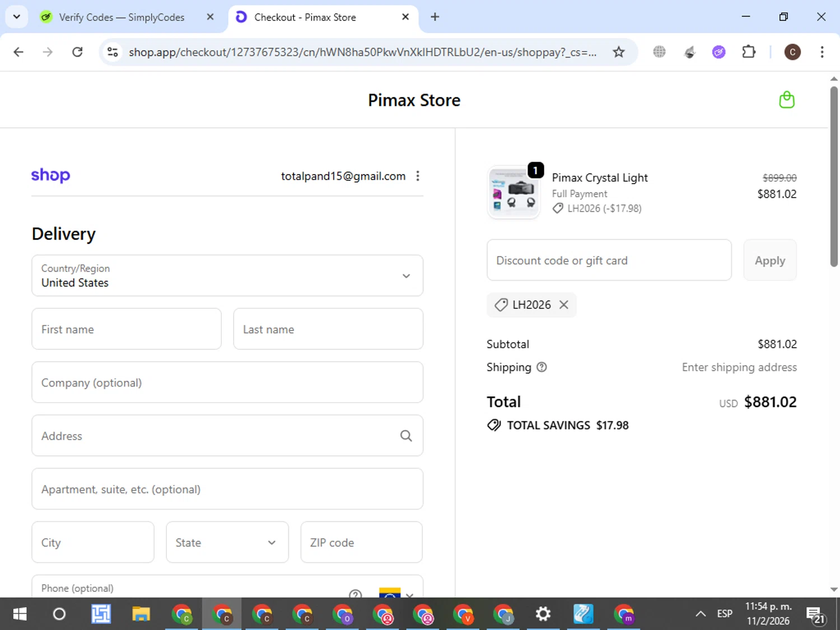Click the ZIP code field
Image resolution: width=840 pixels, height=630 pixels.
click(361, 542)
